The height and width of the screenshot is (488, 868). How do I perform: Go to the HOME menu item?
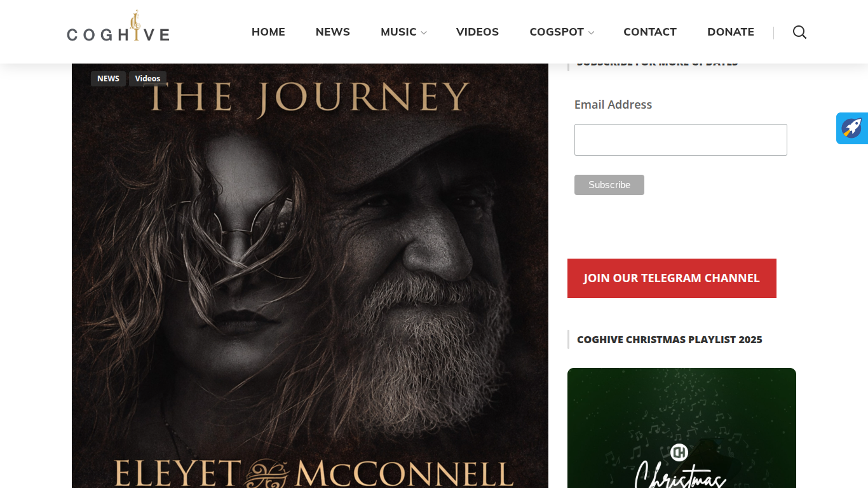tap(268, 32)
